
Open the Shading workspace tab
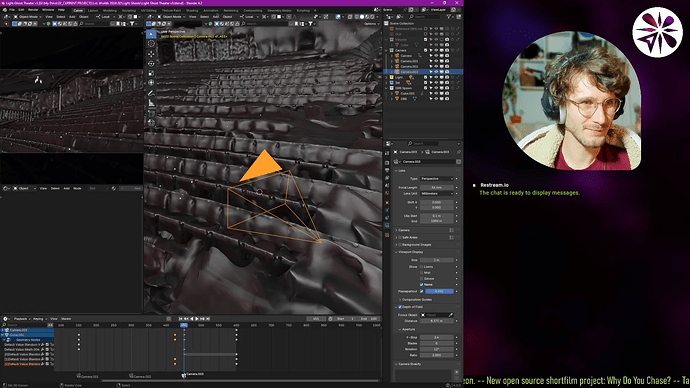192,10
